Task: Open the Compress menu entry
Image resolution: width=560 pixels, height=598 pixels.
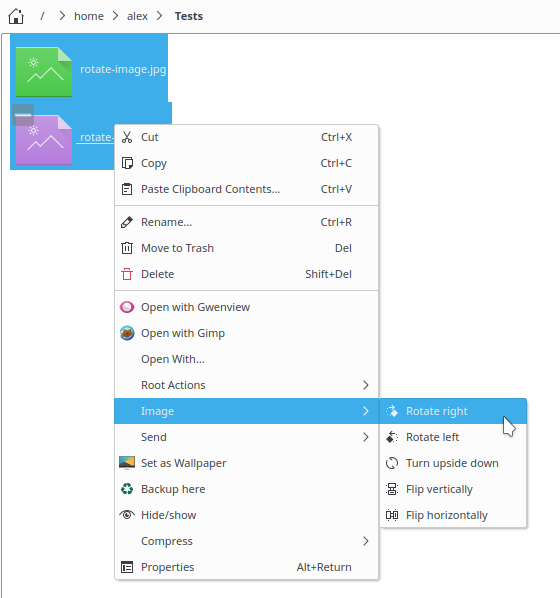Action: (x=246, y=541)
